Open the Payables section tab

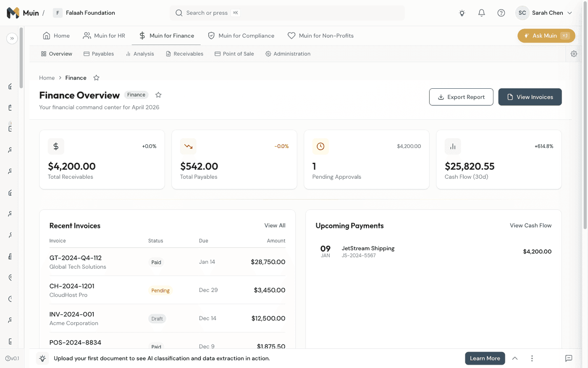point(99,54)
